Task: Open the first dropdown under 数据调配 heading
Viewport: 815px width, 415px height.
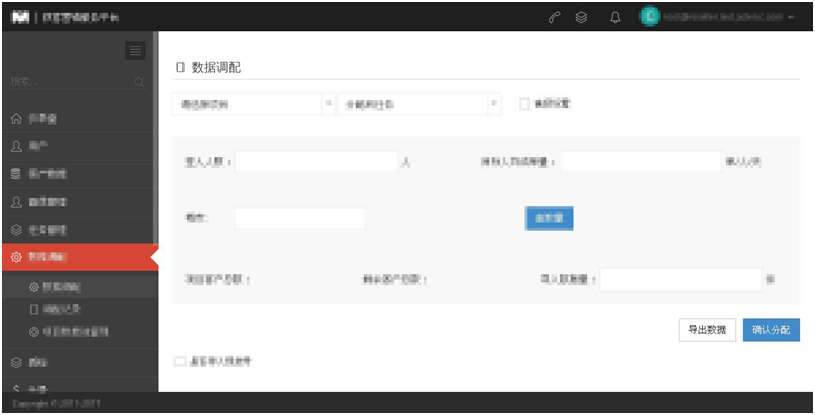Action: pyautogui.click(x=253, y=104)
